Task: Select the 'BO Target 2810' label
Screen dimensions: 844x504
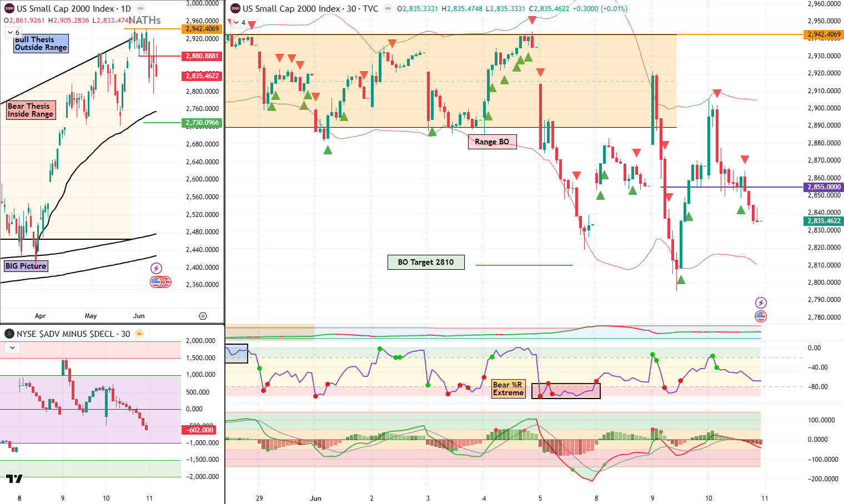Action: (426, 262)
